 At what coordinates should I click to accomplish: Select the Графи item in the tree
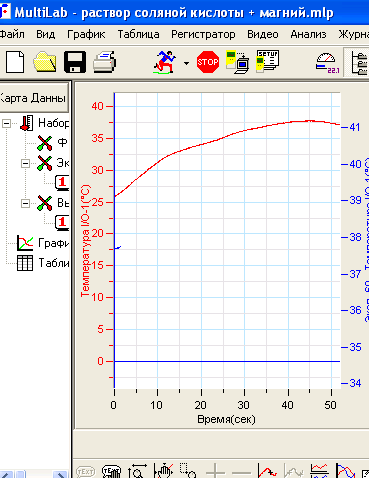pyautogui.click(x=53, y=243)
